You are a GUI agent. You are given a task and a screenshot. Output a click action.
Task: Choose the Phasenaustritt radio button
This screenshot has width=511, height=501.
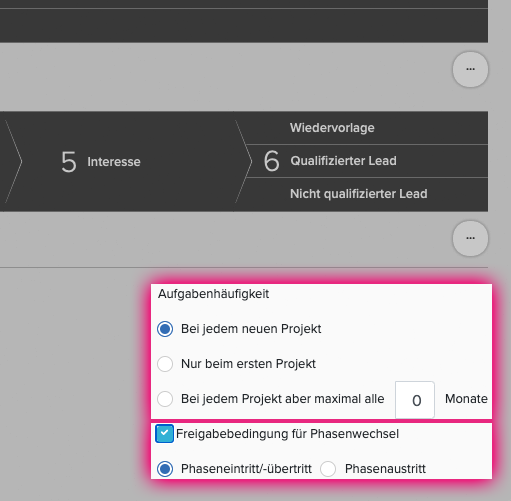[328, 469]
